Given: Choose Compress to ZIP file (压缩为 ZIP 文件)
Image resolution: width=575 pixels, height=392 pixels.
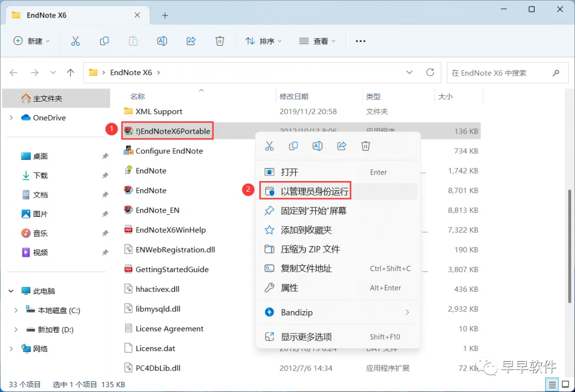Looking at the screenshot, I should [x=338, y=249].
